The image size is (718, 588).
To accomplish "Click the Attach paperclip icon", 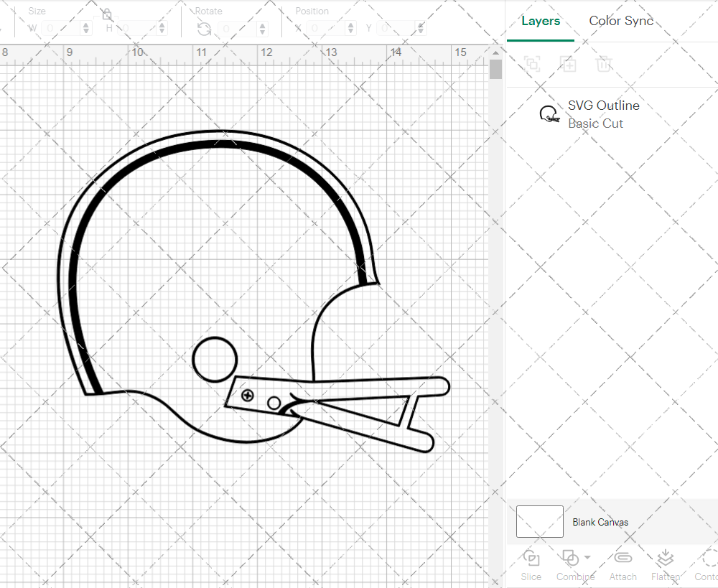I will coord(623,558).
